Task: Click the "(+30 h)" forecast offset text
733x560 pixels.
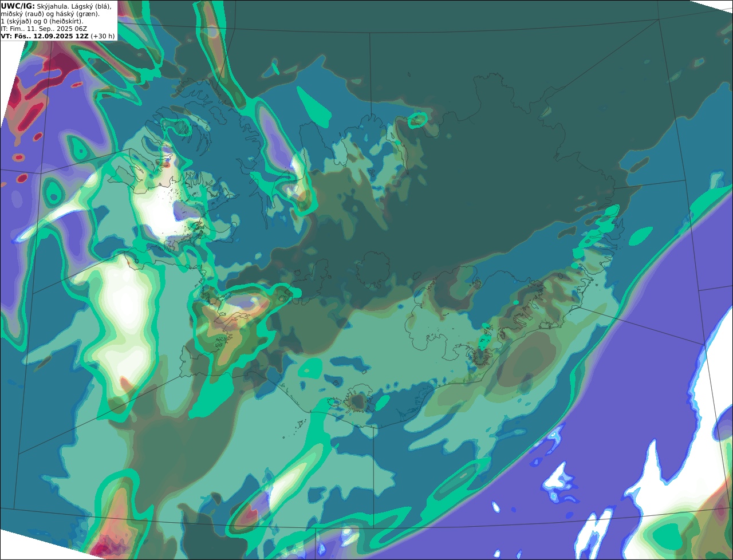Action: tap(103, 36)
